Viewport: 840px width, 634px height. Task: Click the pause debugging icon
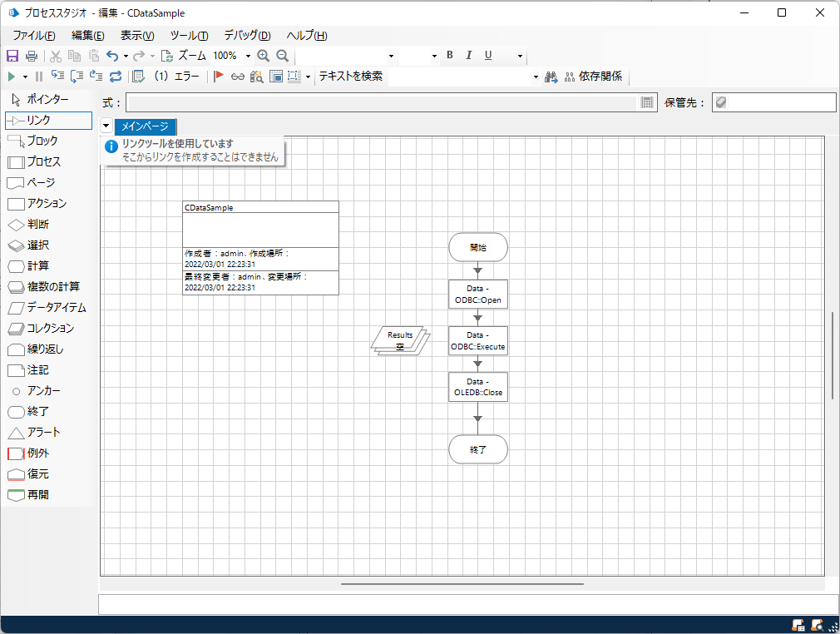[38, 77]
